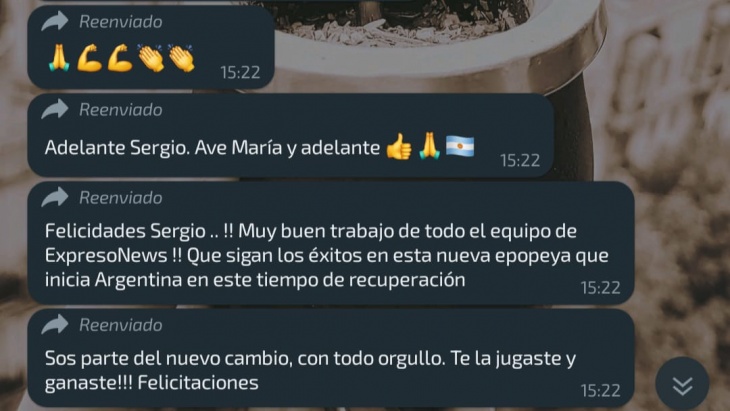730x411 pixels.
Task: Click 'Reenviado' label on the emoji message
Action: (x=121, y=22)
